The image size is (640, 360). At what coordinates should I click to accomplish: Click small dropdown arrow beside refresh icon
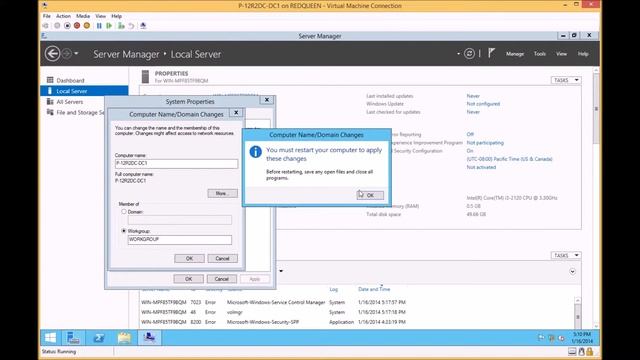(458, 53)
